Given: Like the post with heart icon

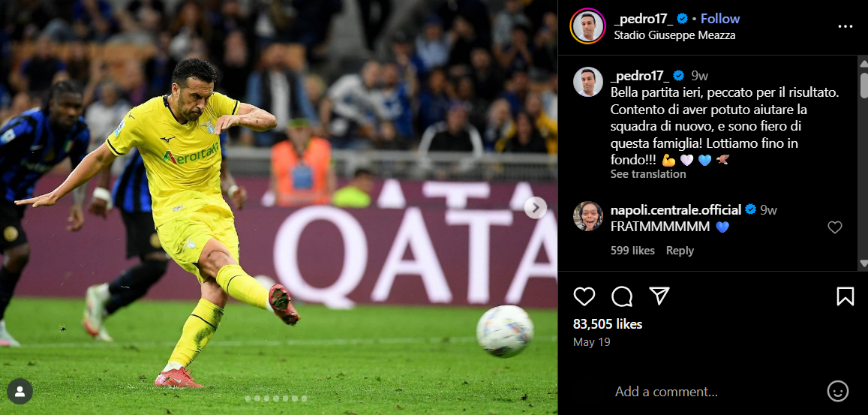Looking at the screenshot, I should pos(584,296).
